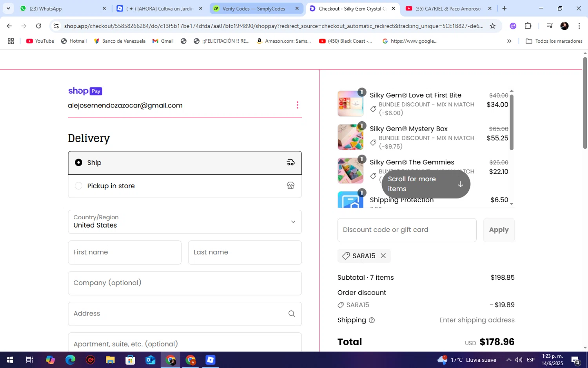
Task: Open the Chrome three-dot menu
Action: coord(579,26)
